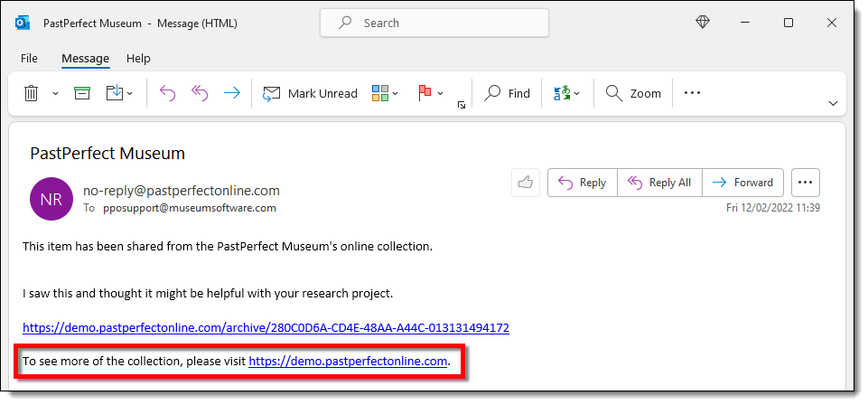868x405 pixels.
Task: Open the Move to folder dropdown
Action: 119,93
